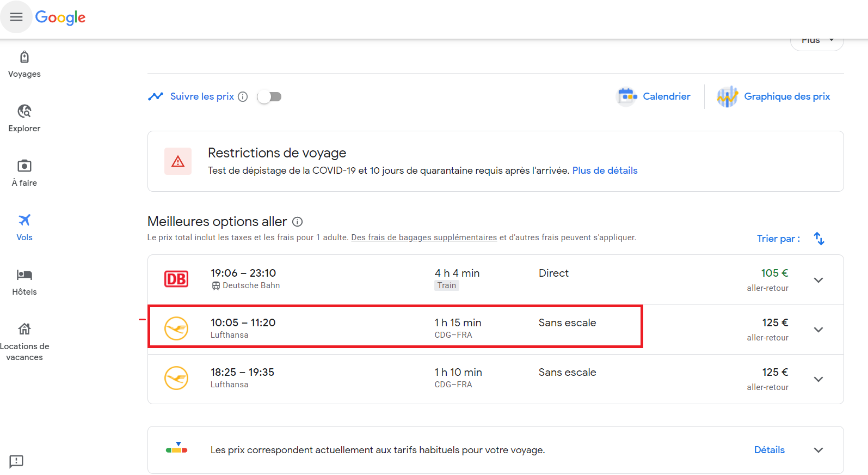Click the 1 h 10 min duration
Viewport: 868px width, 475px height.
[x=458, y=372]
